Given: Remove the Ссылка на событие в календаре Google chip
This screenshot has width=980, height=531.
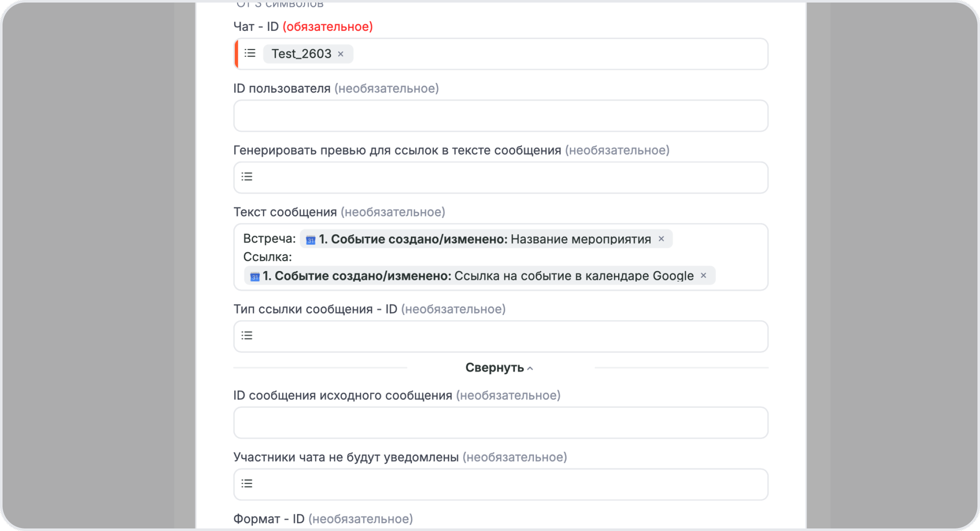Looking at the screenshot, I should point(704,276).
